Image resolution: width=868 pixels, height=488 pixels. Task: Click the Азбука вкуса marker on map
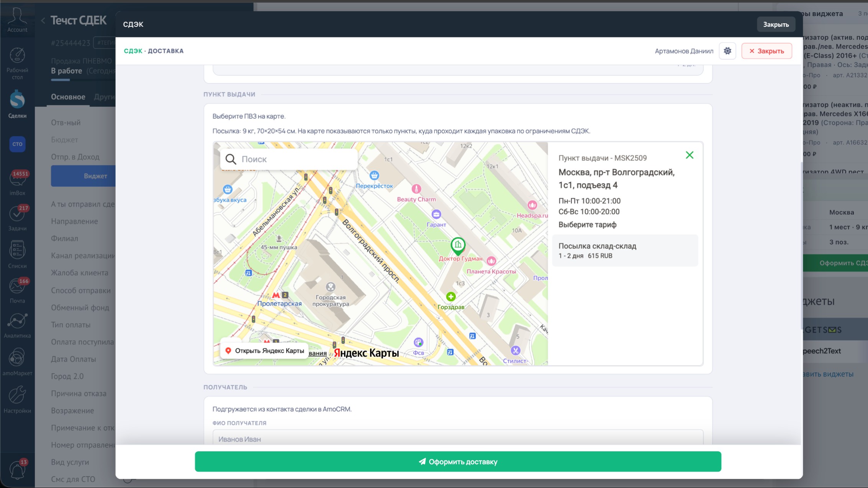pyautogui.click(x=228, y=189)
